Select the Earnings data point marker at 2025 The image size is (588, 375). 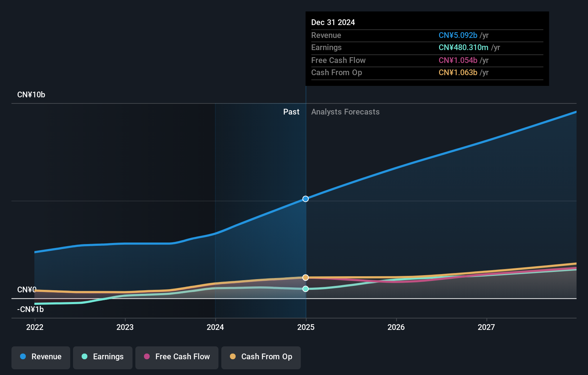tap(305, 289)
